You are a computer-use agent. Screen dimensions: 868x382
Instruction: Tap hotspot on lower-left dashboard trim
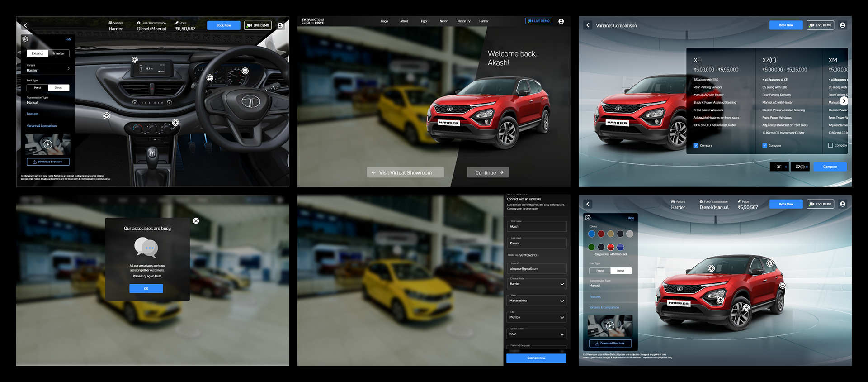point(107,116)
